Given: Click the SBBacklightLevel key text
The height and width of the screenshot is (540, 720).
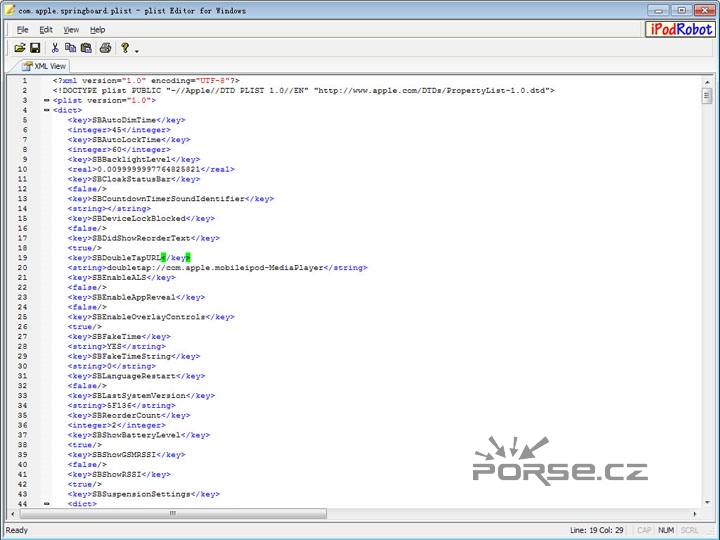Looking at the screenshot, I should 131,159.
